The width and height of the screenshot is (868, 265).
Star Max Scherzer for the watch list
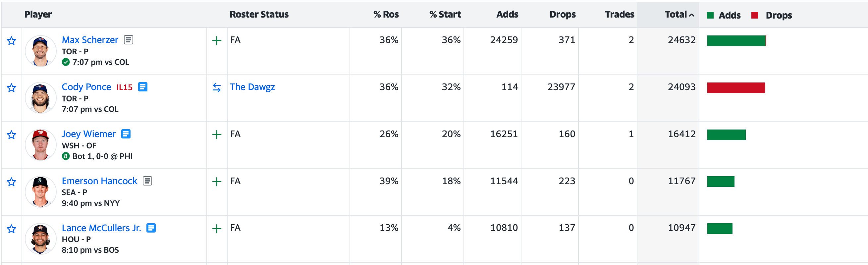tap(12, 41)
